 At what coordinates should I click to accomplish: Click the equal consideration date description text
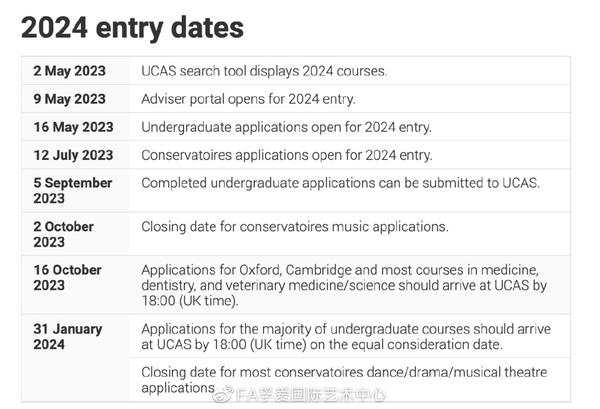pos(345,336)
